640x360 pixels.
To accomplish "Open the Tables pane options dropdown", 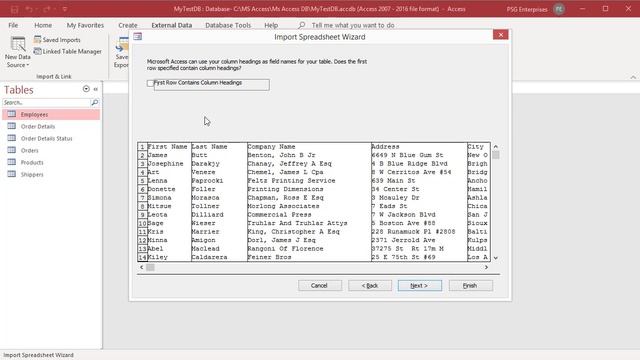I will (x=86, y=89).
